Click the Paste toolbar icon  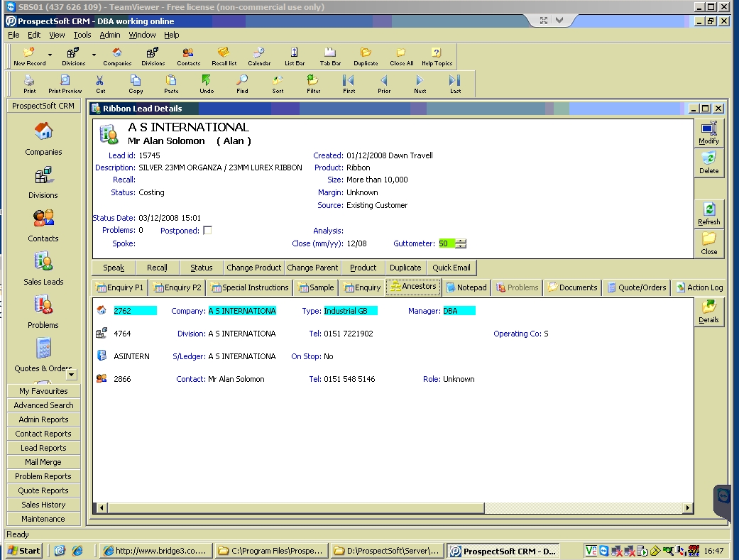[x=171, y=84]
